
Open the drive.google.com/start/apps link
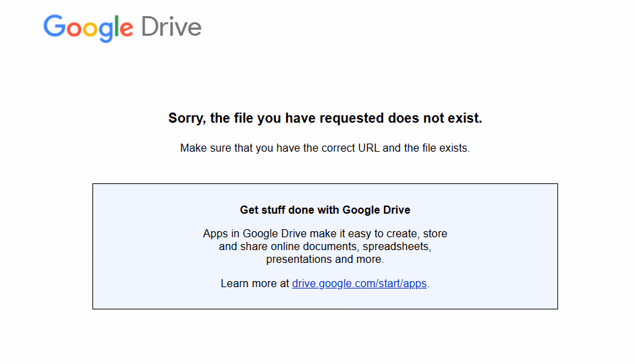[359, 284]
